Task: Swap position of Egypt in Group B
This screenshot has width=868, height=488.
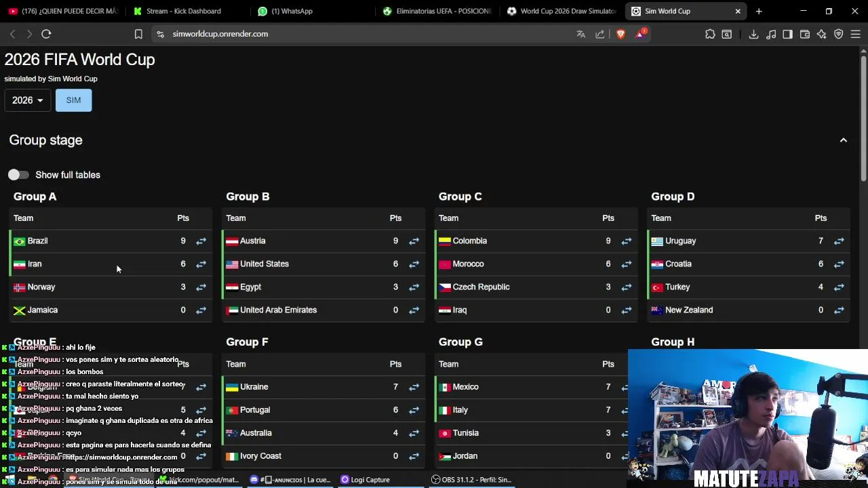Action: 414,287
